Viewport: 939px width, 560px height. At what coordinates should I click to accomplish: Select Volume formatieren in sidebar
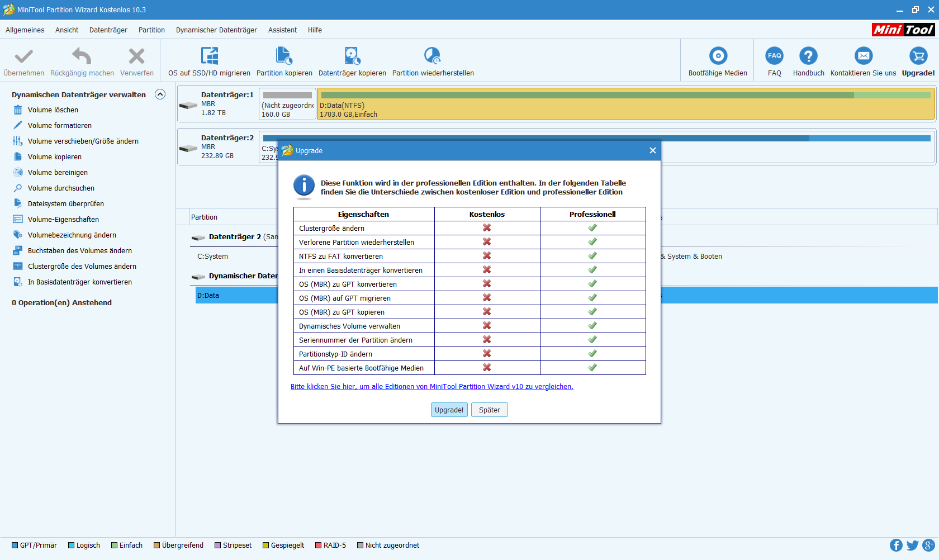point(60,126)
